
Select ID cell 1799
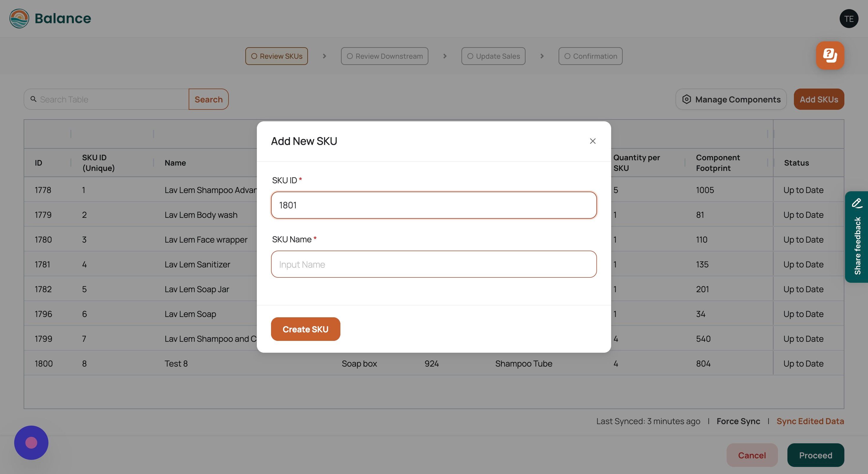point(43,339)
